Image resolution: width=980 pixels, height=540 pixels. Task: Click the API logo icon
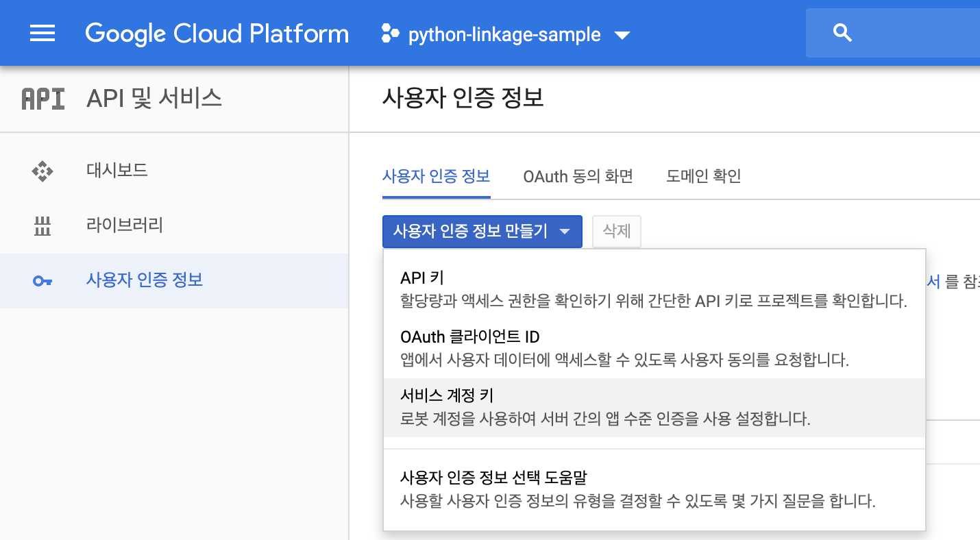tap(43, 99)
